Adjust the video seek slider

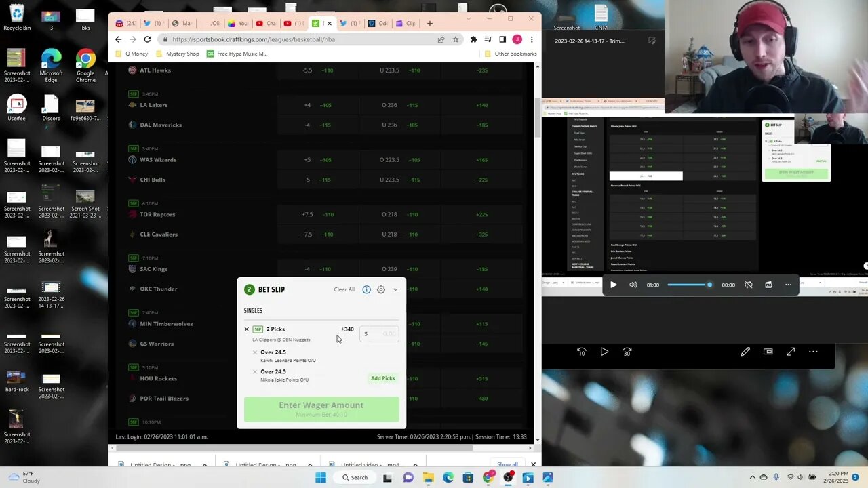coord(690,285)
